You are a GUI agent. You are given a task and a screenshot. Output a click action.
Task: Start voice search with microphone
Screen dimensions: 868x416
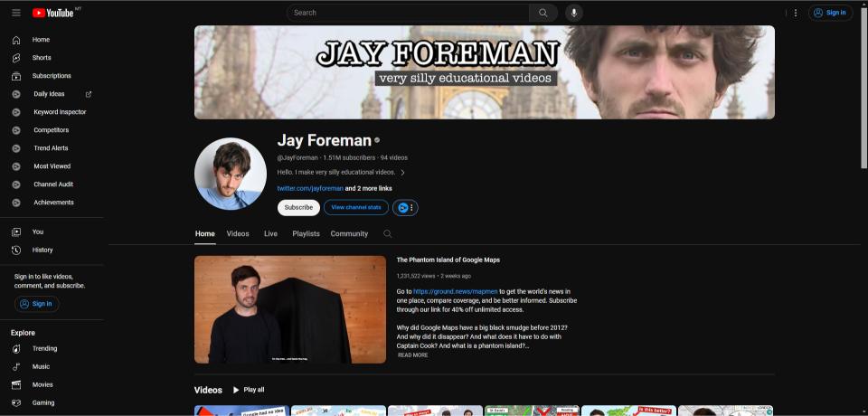(x=574, y=13)
